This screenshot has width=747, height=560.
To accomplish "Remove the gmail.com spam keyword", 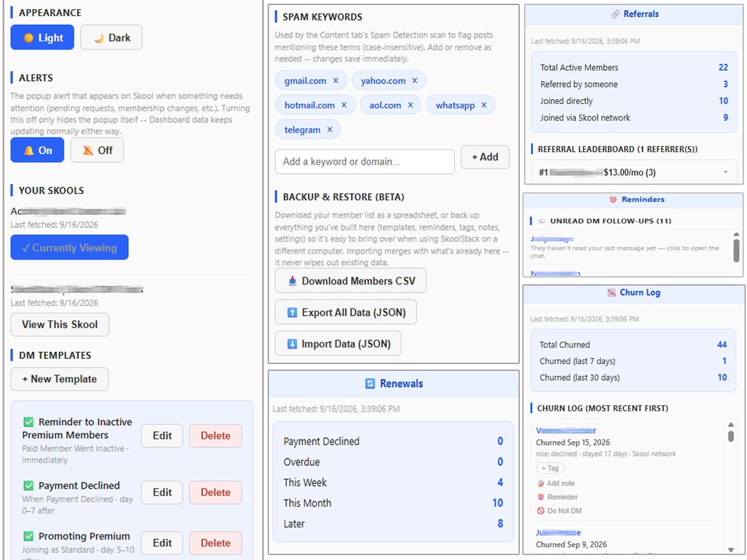I will tap(336, 81).
